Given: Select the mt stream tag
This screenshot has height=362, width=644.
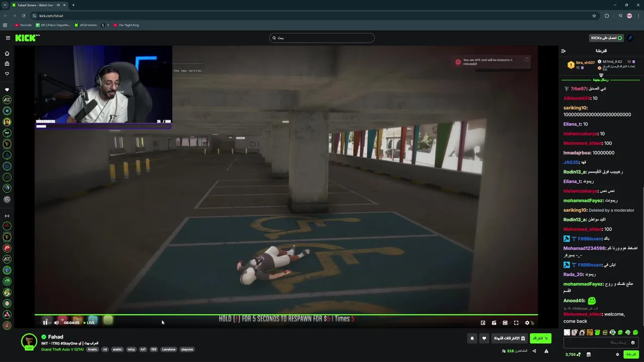Looking at the screenshot, I should click(105, 349).
